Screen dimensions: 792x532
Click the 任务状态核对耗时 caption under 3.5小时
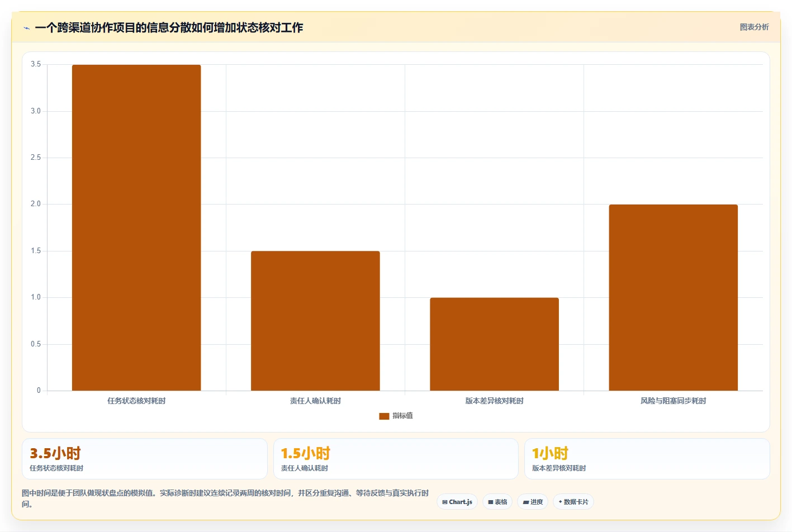pyautogui.click(x=56, y=468)
